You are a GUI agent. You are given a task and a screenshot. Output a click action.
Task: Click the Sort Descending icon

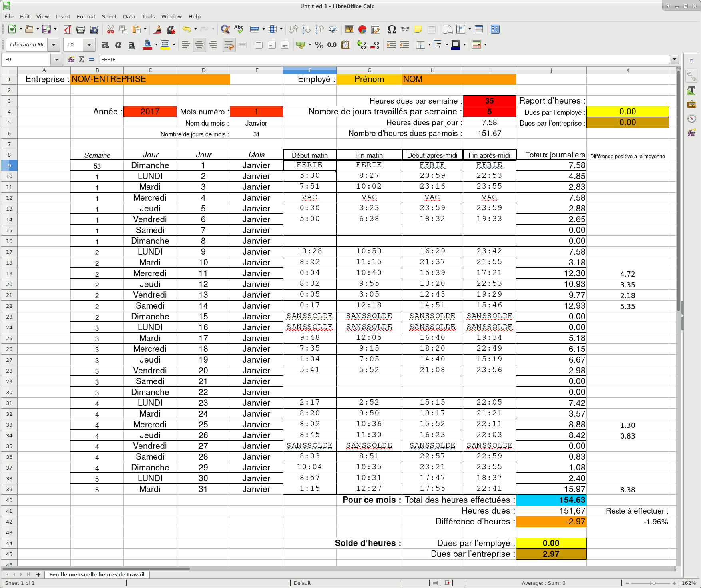click(319, 29)
